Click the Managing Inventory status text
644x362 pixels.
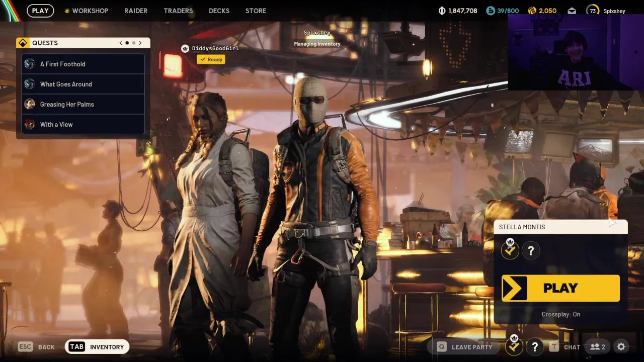tap(317, 44)
